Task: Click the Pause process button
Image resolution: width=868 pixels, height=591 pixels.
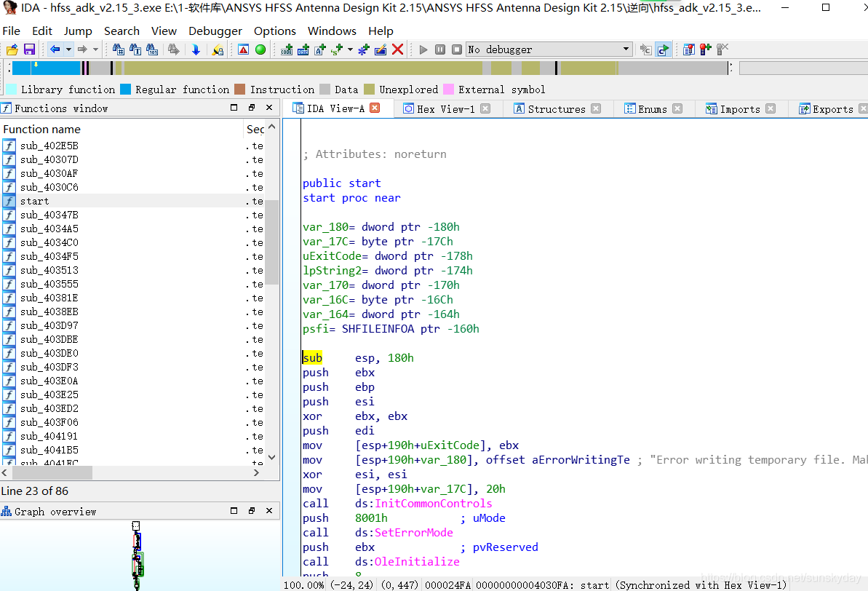Action: point(440,49)
